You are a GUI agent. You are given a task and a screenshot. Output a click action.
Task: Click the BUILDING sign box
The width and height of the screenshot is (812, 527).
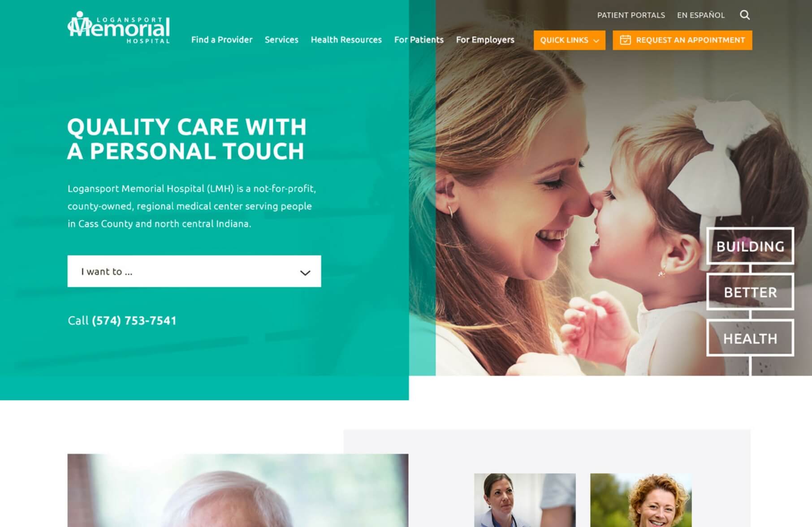tap(750, 246)
